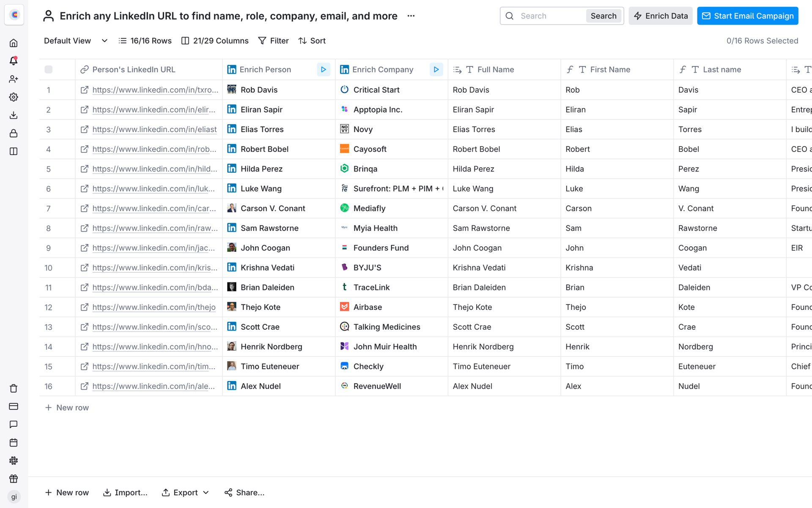Click the add user sidebar icon

pos(14,79)
